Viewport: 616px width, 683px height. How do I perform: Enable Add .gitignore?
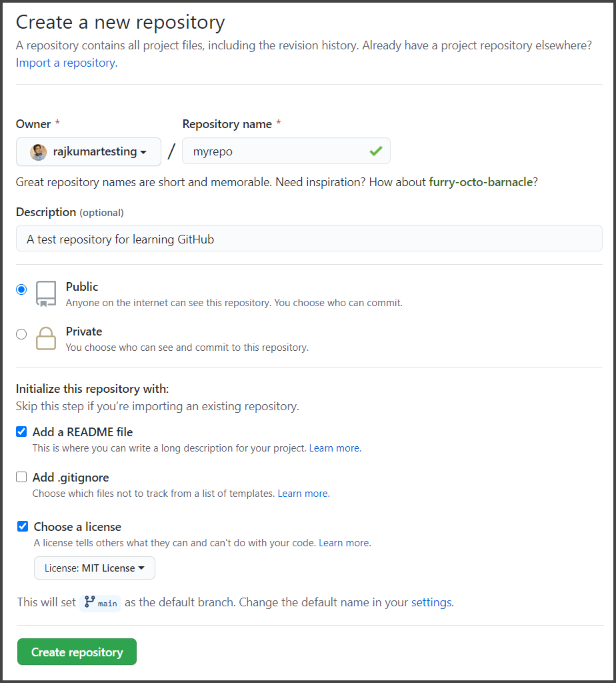pos(21,477)
